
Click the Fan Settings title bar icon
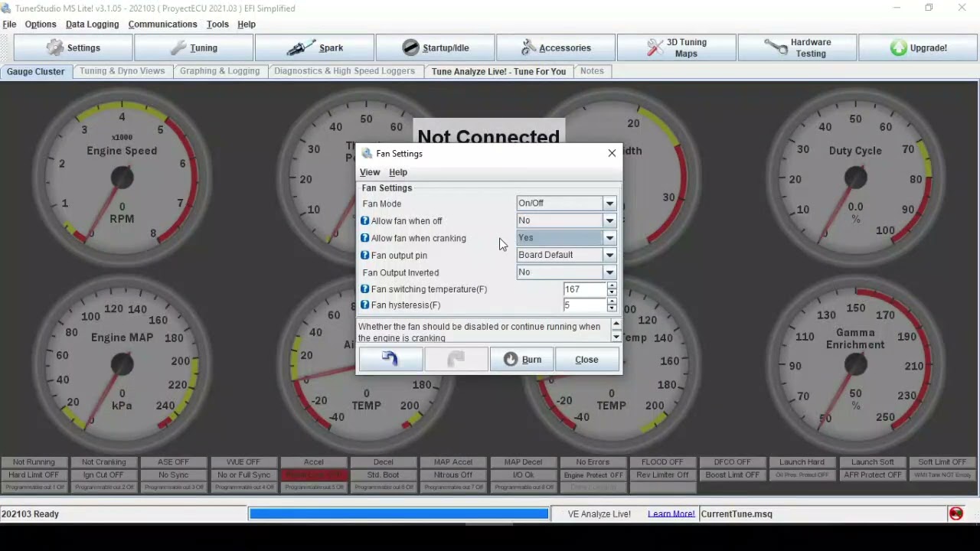(x=367, y=153)
